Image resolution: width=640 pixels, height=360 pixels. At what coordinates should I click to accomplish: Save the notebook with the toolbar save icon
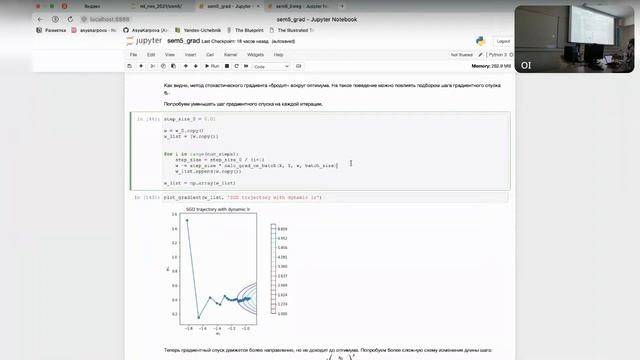tap(130, 66)
